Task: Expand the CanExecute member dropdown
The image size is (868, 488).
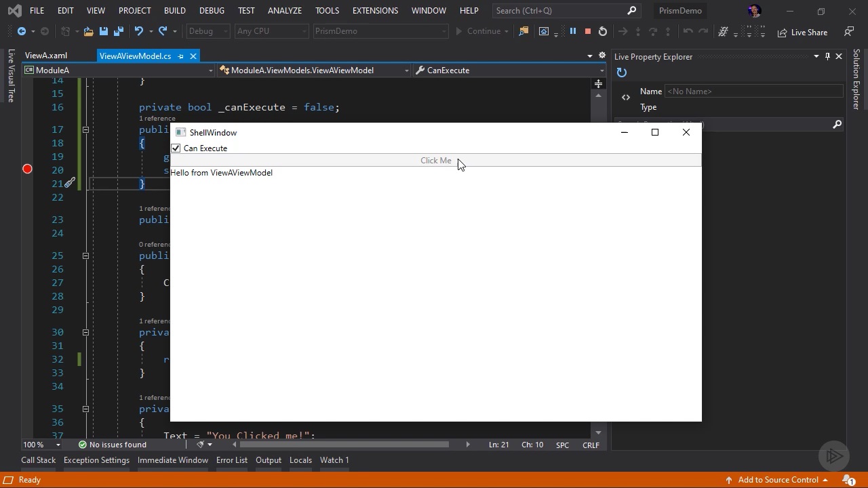Action: tap(509, 70)
